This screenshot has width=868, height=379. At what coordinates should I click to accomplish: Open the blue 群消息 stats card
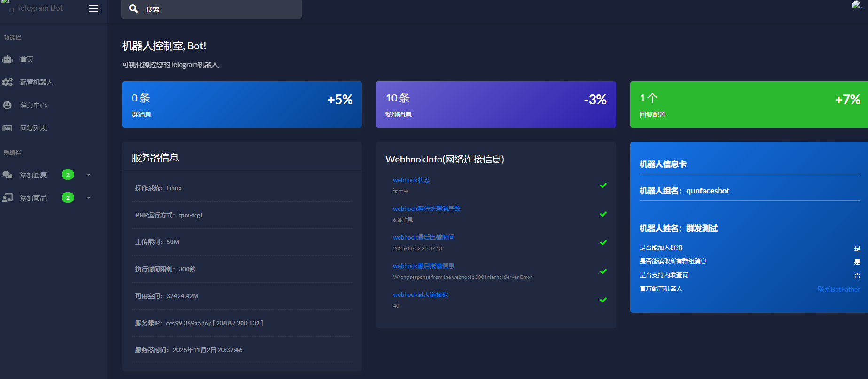(x=242, y=104)
